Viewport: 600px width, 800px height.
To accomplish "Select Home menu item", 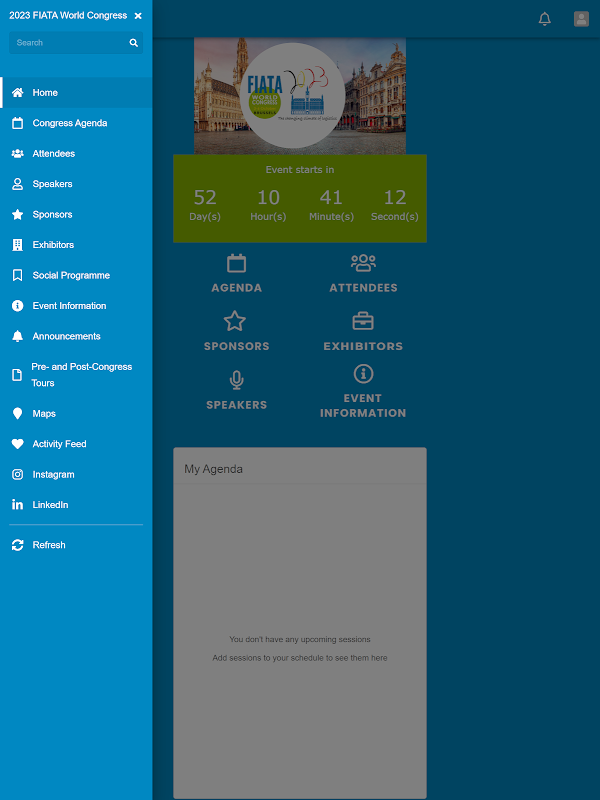I will [76, 92].
